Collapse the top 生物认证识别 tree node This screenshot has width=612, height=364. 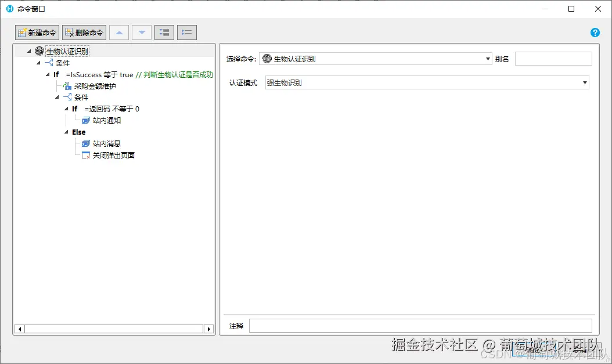coord(28,51)
